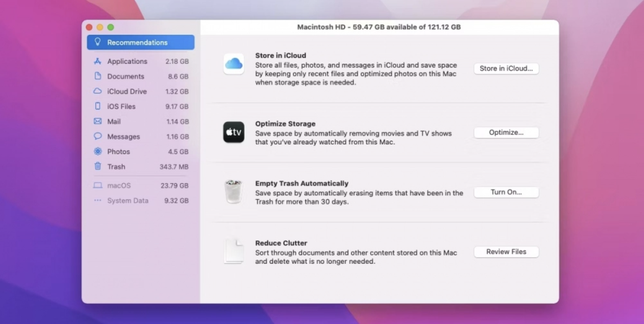The width and height of the screenshot is (644, 324).
Task: Select the System Data entry
Action: [x=127, y=200]
